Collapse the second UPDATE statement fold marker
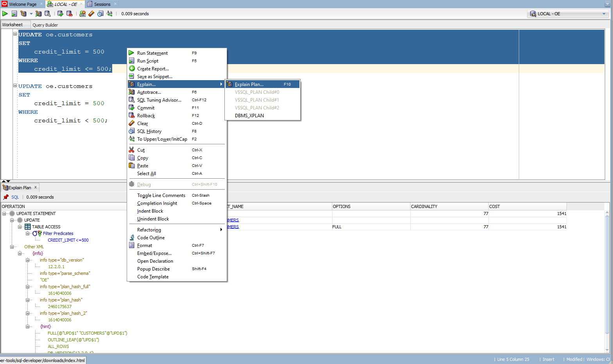 [15, 86]
